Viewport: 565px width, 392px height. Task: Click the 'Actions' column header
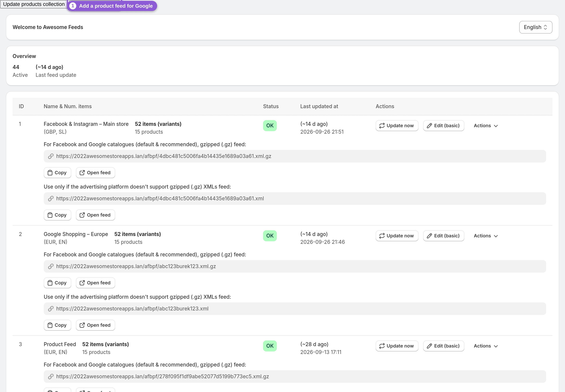(385, 106)
